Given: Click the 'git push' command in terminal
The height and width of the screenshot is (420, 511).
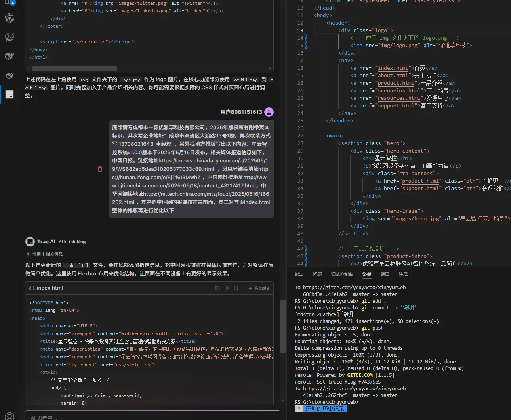Looking at the screenshot, I should 372,328.
